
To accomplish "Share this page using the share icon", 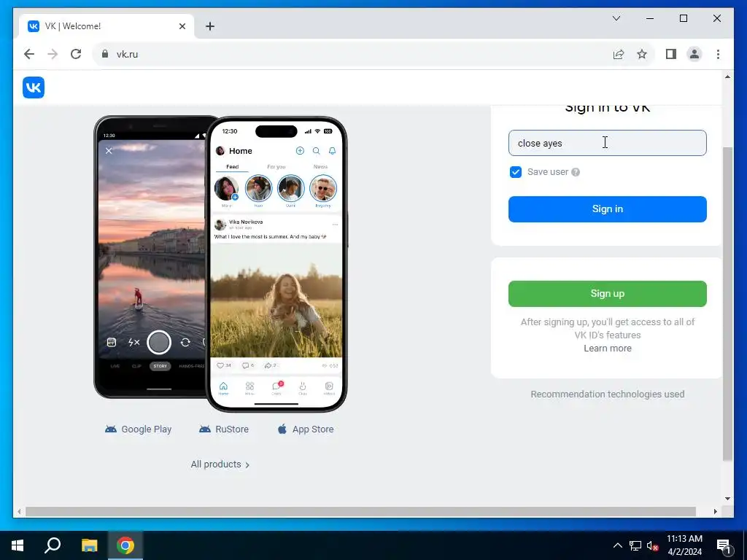I will click(x=619, y=54).
